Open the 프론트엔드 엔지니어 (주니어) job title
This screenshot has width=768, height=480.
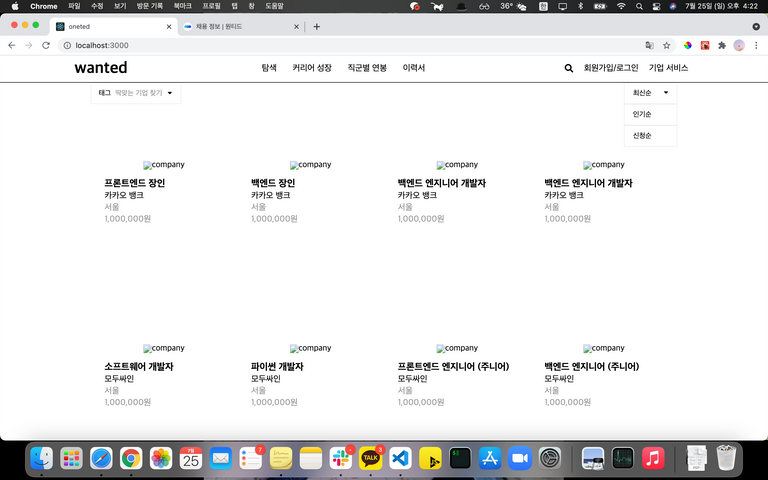454,366
